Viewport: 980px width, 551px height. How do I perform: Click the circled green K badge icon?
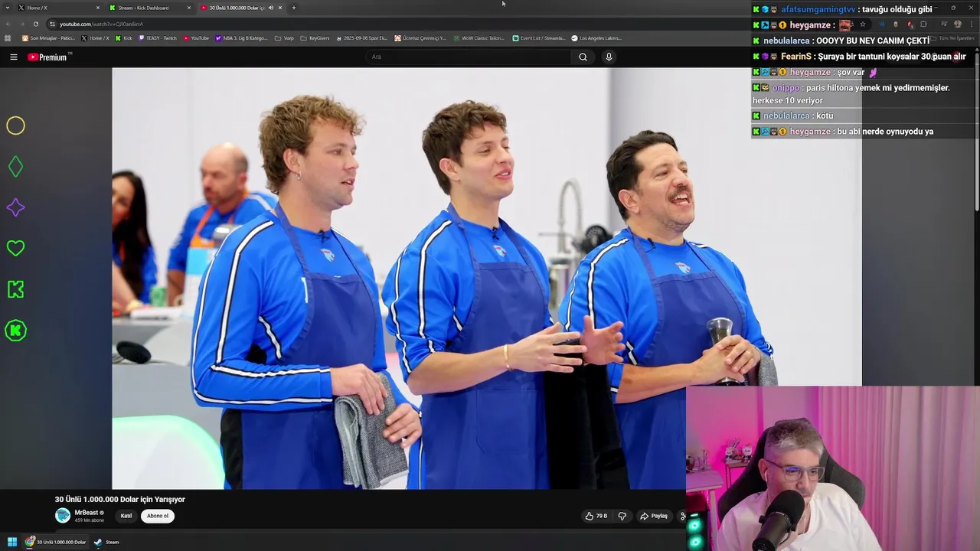(15, 331)
